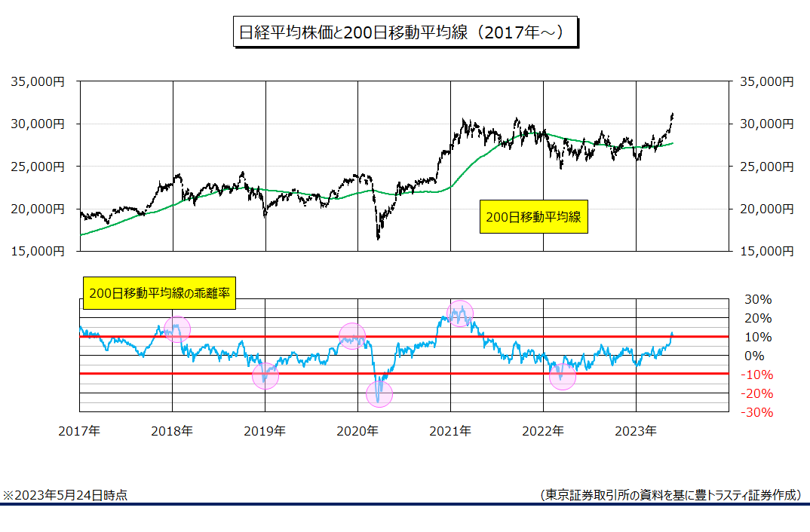Select the yellow 200日移動平均線の乖離率 label
810x532 pixels.
pos(159,293)
